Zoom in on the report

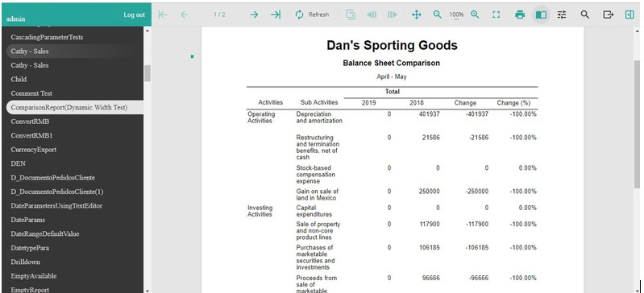point(476,14)
